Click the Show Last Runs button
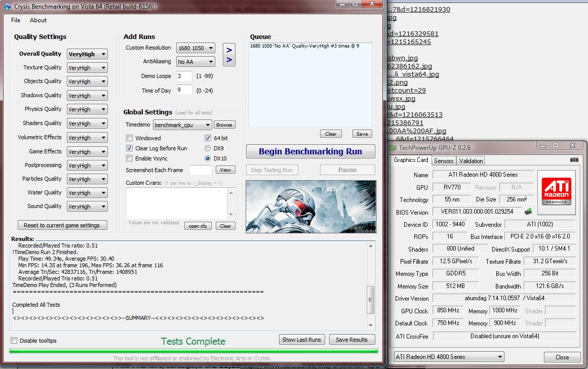 click(301, 340)
